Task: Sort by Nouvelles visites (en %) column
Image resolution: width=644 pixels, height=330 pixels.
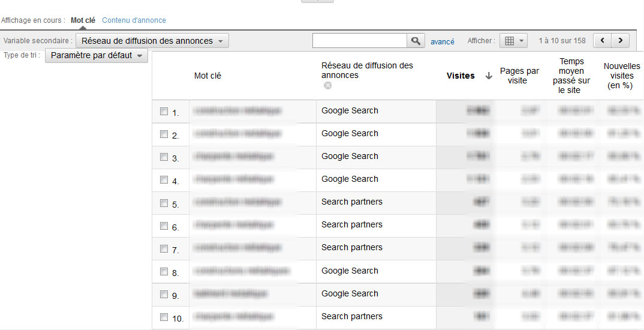Action: pyautogui.click(x=621, y=76)
